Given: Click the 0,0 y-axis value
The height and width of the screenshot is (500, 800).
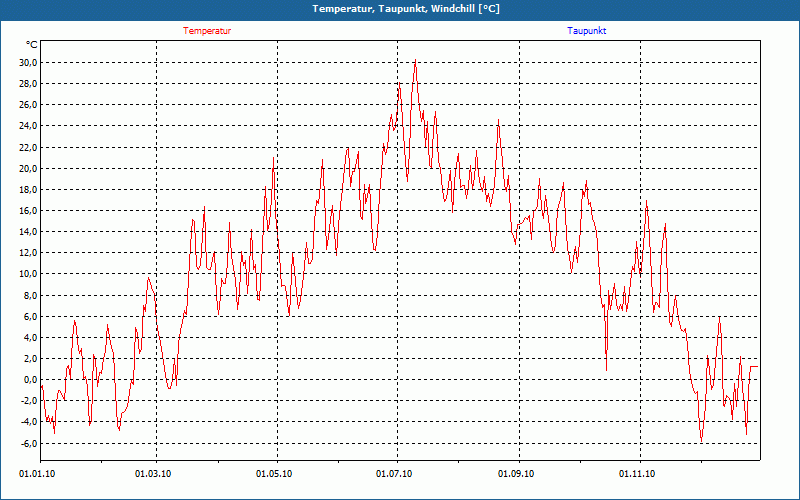Looking at the screenshot, I should (30, 380).
